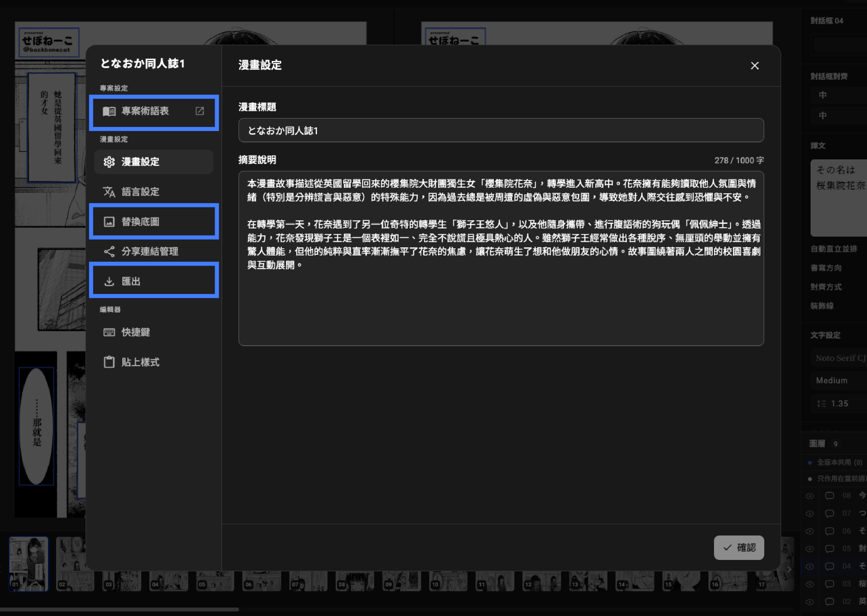
Task: Click the download icon next to 匯出
Action: (x=109, y=282)
